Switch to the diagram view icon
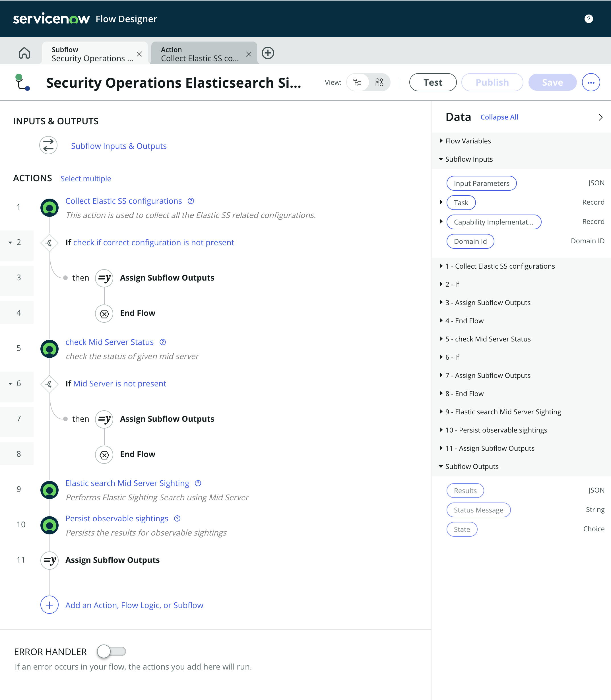The height and width of the screenshot is (700, 611). (379, 82)
